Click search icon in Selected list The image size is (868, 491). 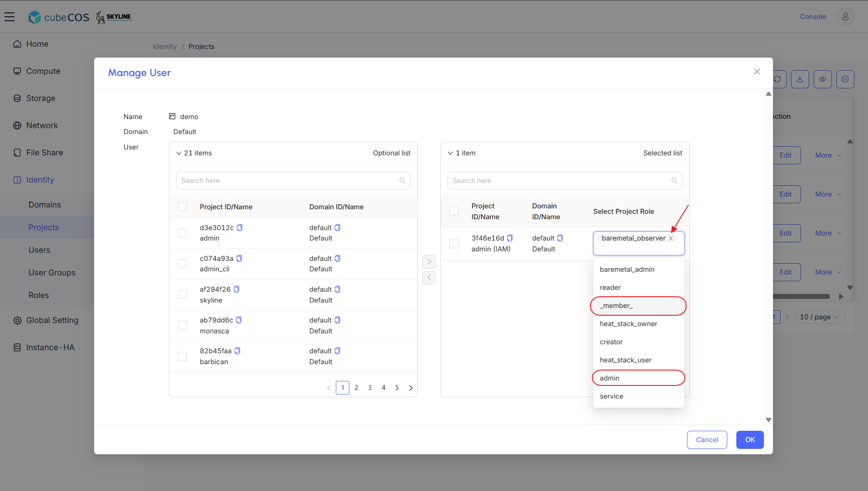pos(674,180)
